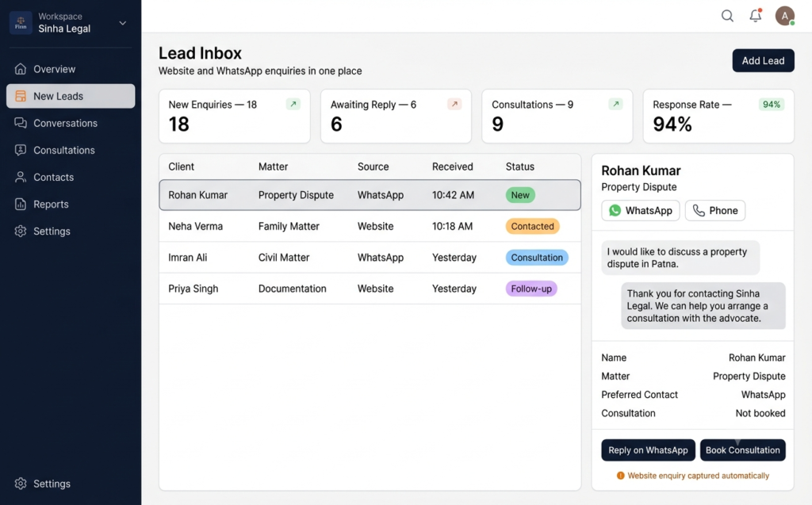812x505 pixels.
Task: Click the New Enquiries trend arrow icon
Action: 293,104
